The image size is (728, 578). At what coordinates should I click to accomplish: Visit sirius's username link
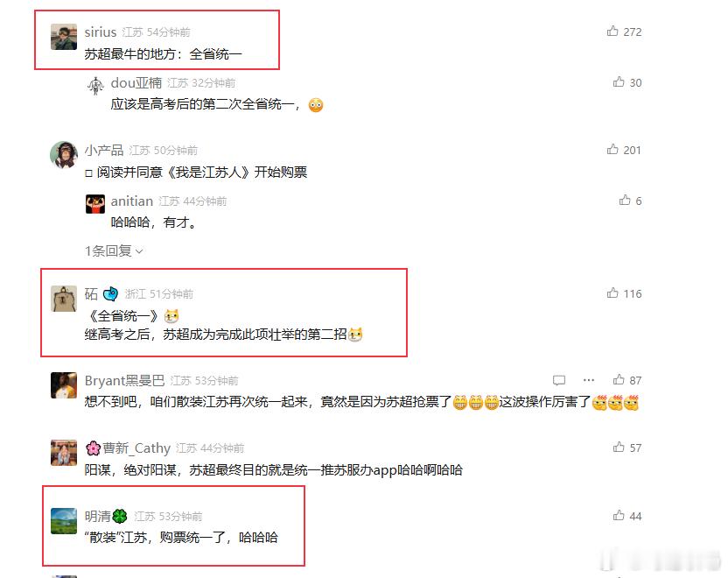[x=101, y=32]
